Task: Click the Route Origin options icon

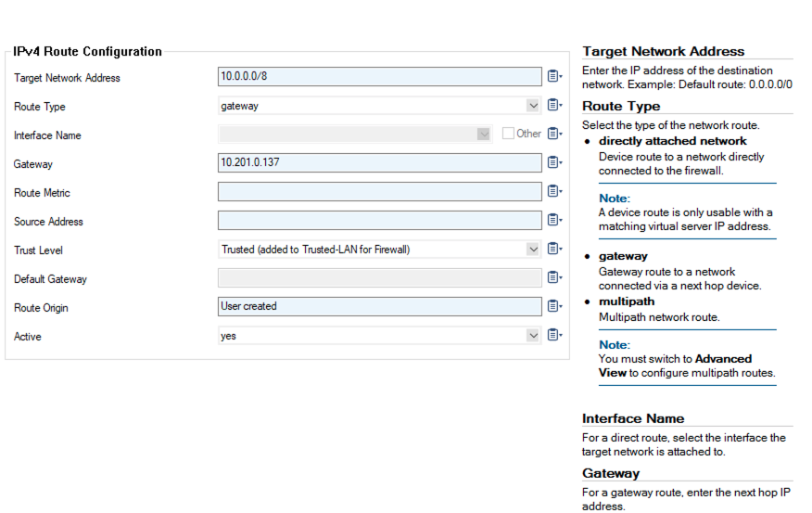Action: click(x=554, y=307)
